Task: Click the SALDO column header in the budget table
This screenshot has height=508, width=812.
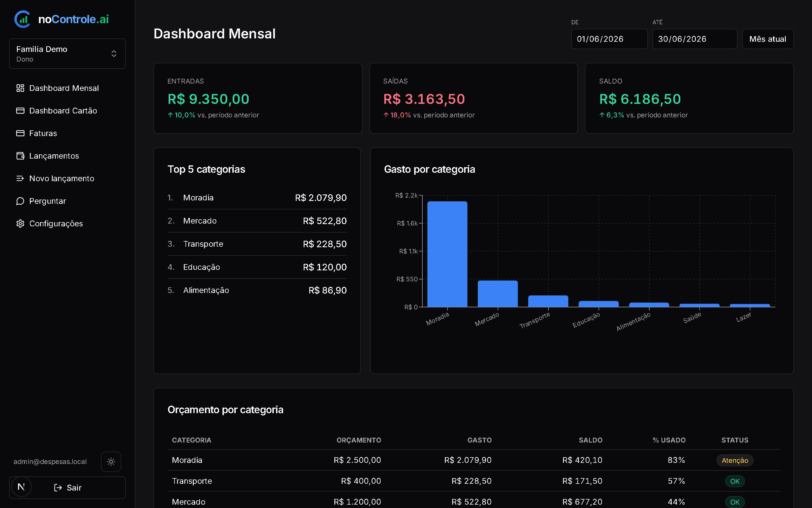Action: click(591, 440)
